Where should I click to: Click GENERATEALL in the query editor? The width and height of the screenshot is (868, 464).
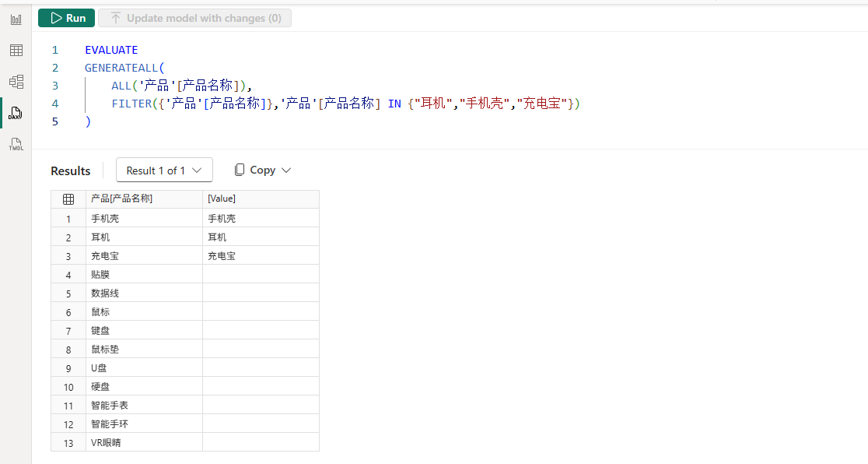121,68
